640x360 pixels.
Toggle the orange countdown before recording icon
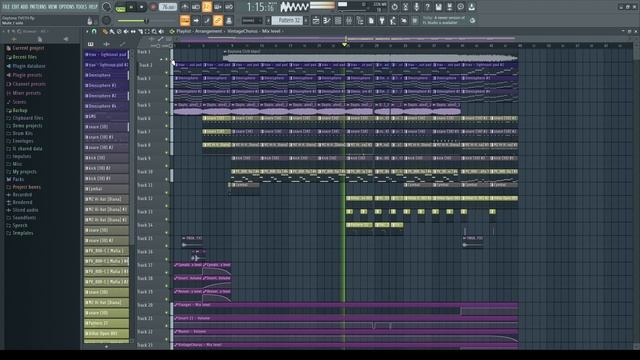(207, 7)
